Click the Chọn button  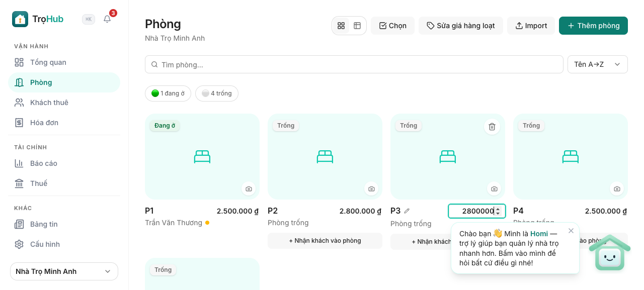[x=392, y=26]
